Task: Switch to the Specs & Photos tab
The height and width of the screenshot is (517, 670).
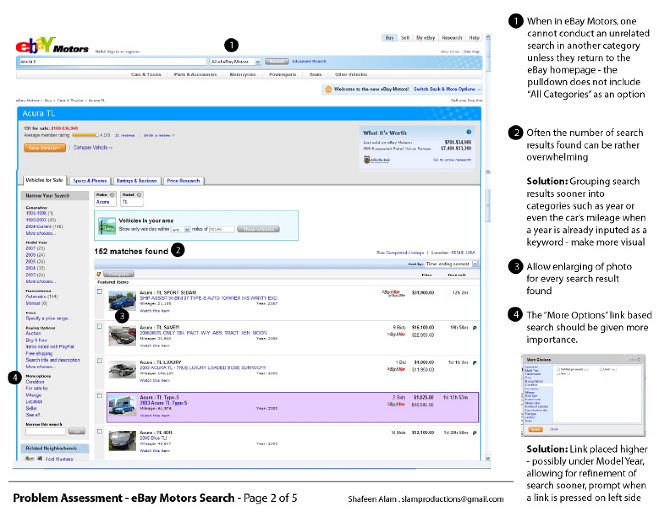Action: coord(90,181)
